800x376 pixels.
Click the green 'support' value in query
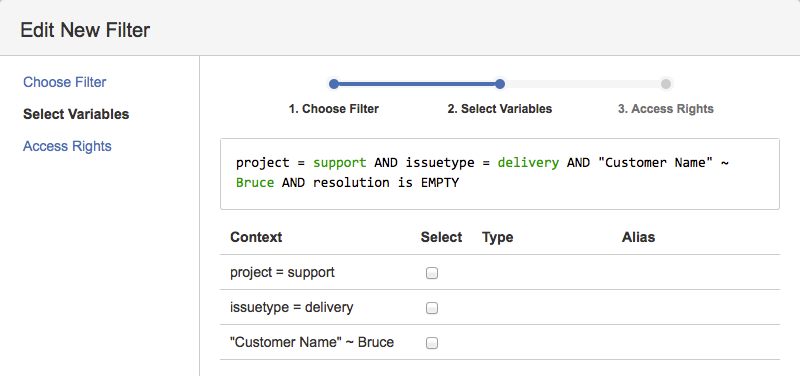click(340, 163)
